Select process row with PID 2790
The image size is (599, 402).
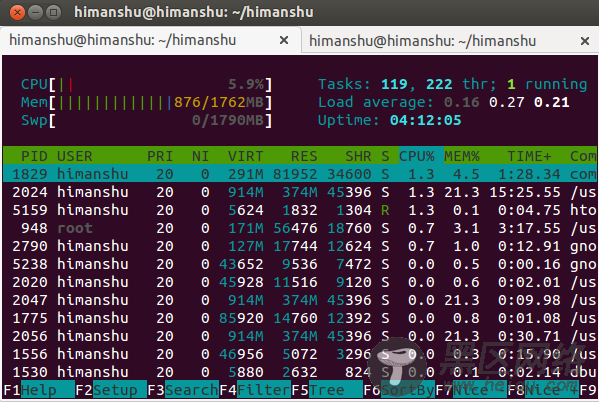300,246
